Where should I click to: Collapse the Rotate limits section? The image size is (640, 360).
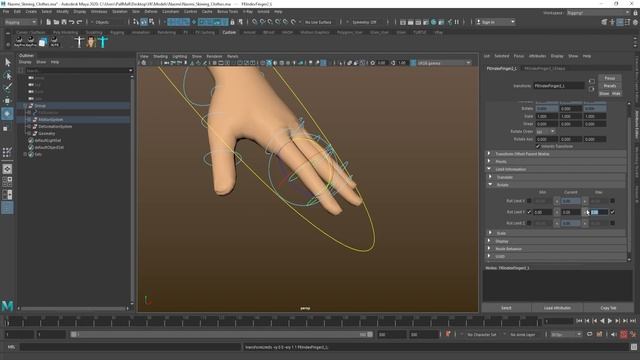click(x=557, y=185)
